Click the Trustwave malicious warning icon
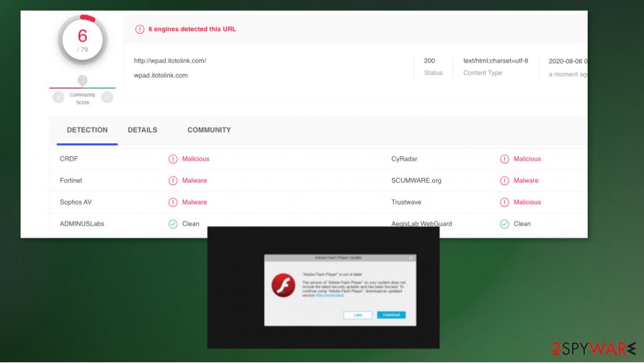The width and height of the screenshot is (644, 363). (x=504, y=202)
